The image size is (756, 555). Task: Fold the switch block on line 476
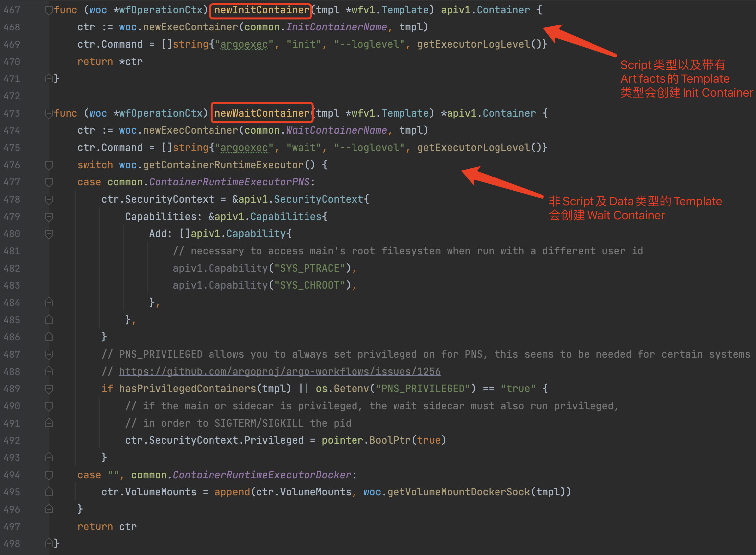(49, 165)
